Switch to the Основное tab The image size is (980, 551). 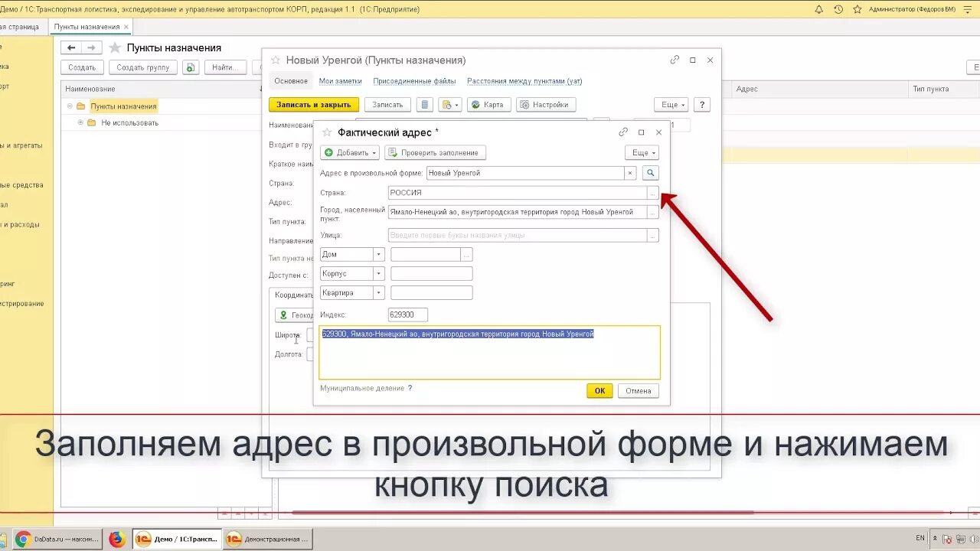(291, 81)
